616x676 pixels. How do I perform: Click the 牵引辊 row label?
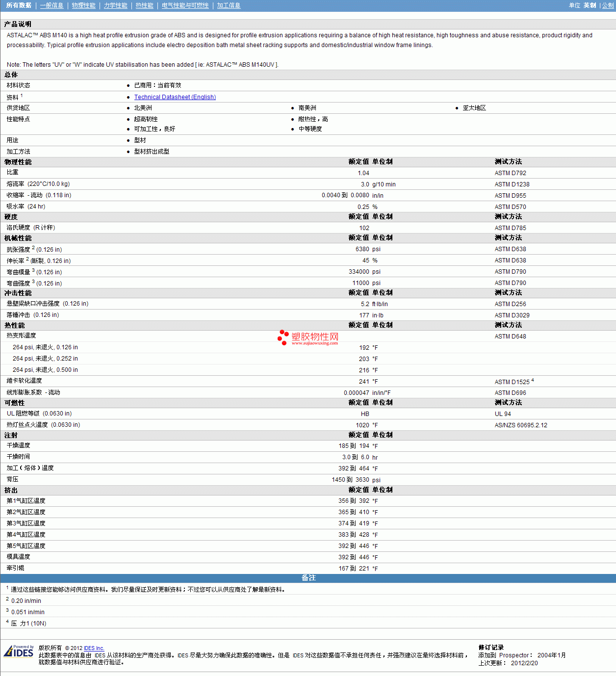pyautogui.click(x=16, y=568)
